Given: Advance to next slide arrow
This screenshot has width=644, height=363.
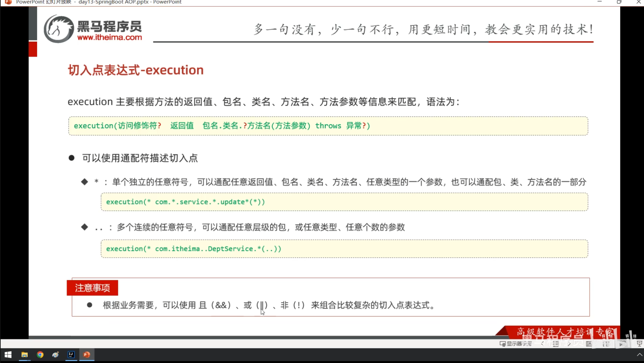Looking at the screenshot, I should click(569, 343).
